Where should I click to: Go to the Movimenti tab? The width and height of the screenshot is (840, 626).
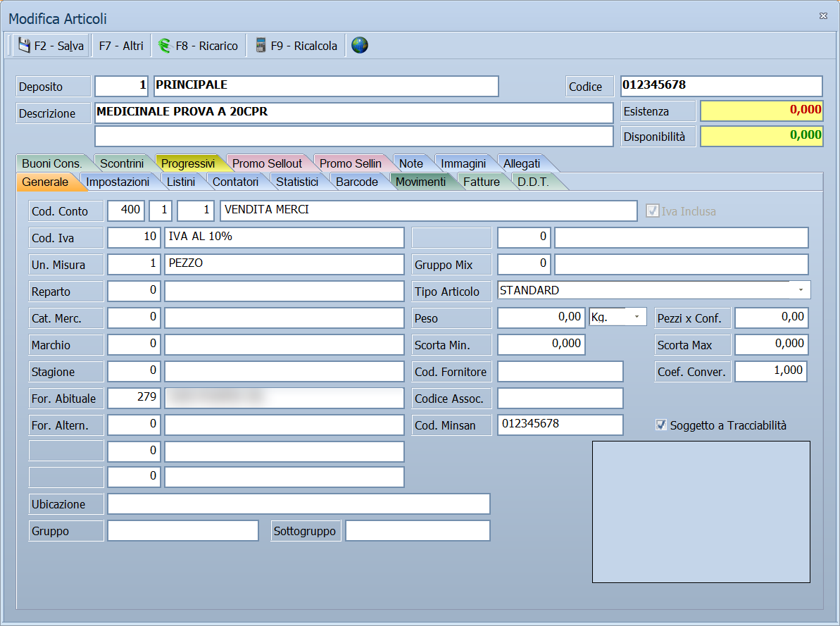[420, 182]
